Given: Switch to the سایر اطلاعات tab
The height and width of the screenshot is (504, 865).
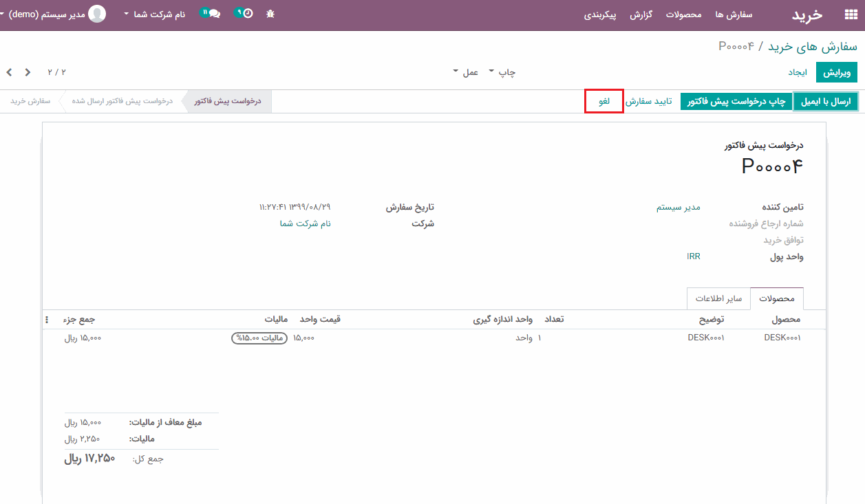Looking at the screenshot, I should click(718, 298).
